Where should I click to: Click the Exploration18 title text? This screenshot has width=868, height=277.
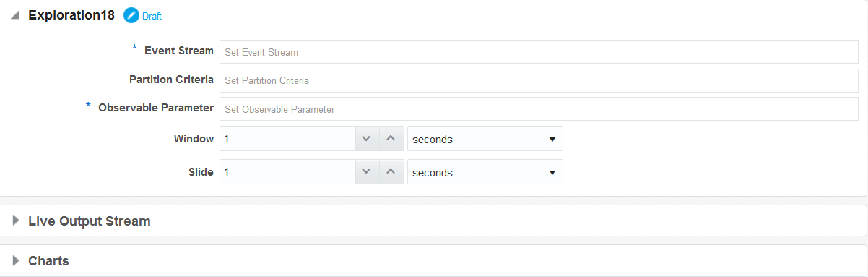(71, 15)
